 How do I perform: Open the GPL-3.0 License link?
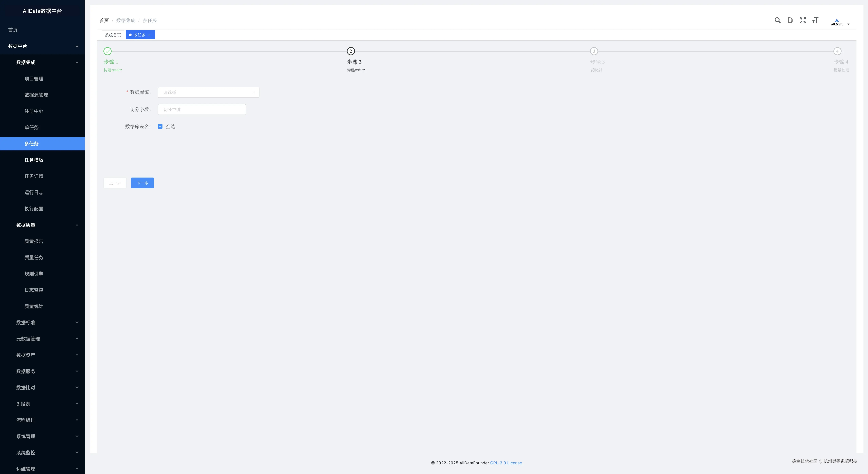coord(506,463)
